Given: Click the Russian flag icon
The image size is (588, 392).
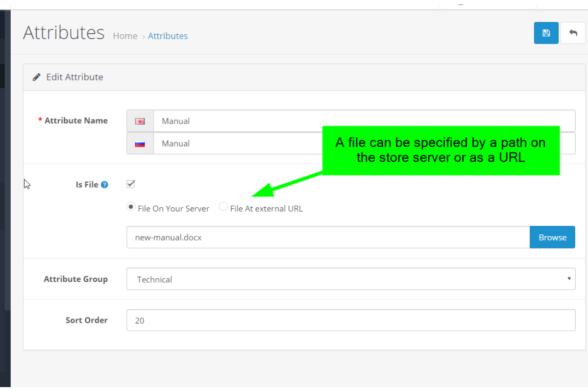Looking at the screenshot, I should [x=140, y=144].
